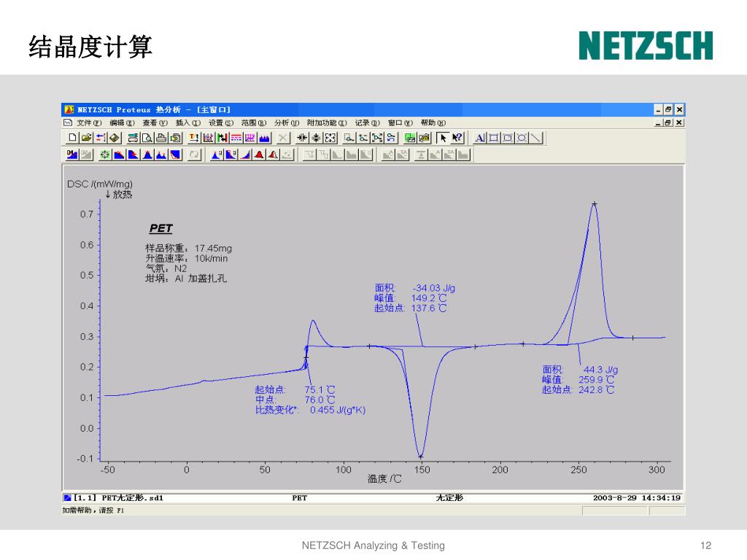
Task: Click the child window document icon beside 文件
Action: pos(68,122)
